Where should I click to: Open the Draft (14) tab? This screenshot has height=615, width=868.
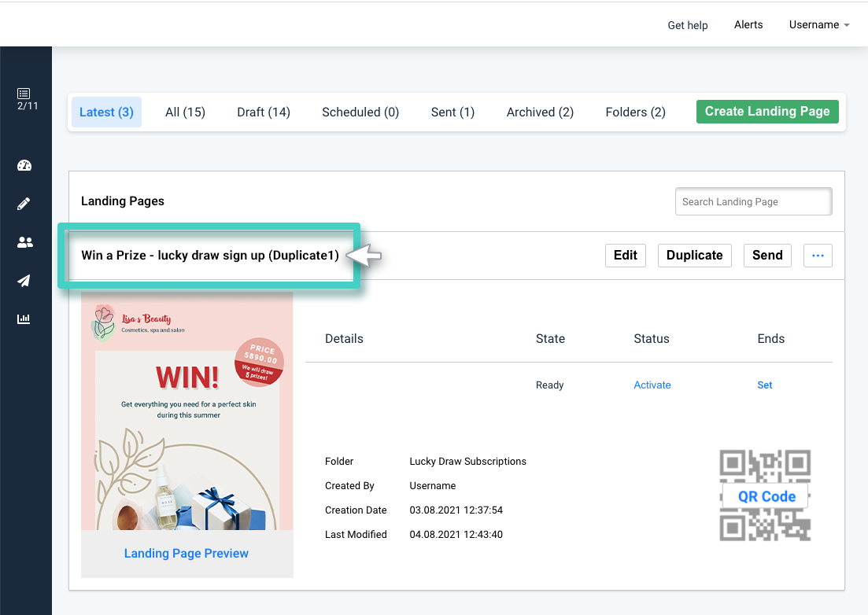pos(264,112)
